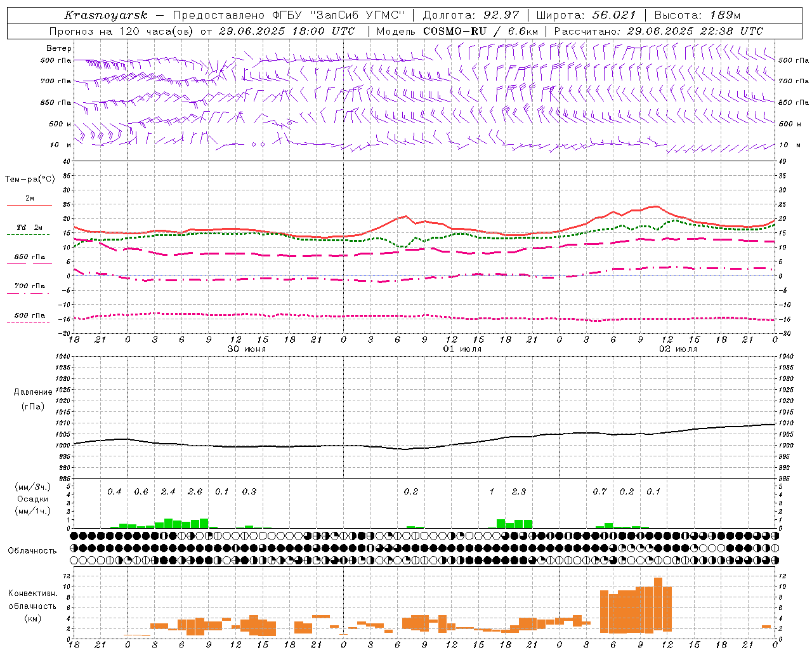Click the 'Высота: 189м' elevation label
This screenshot has height=650, width=812.
(x=697, y=15)
